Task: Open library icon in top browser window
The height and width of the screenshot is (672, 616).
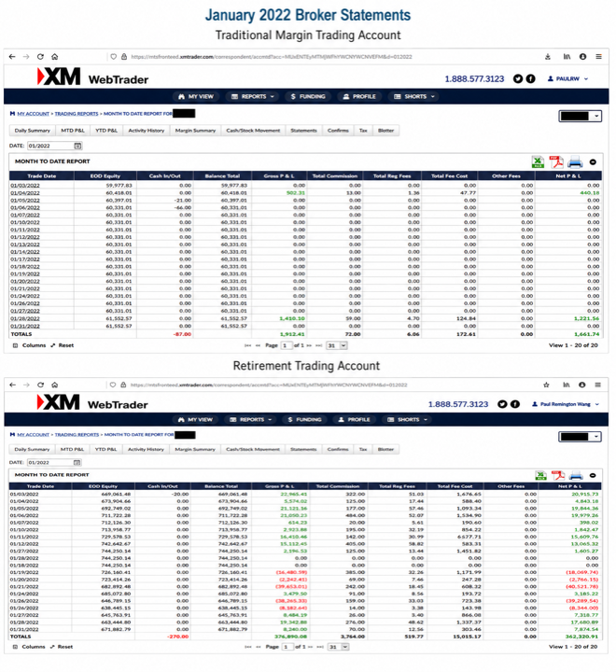Action: click(x=567, y=57)
